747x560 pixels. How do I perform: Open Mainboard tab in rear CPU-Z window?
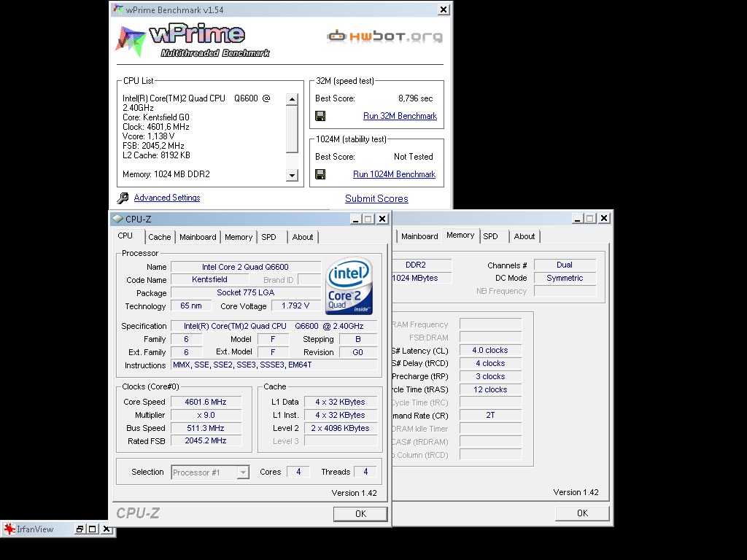pos(419,236)
